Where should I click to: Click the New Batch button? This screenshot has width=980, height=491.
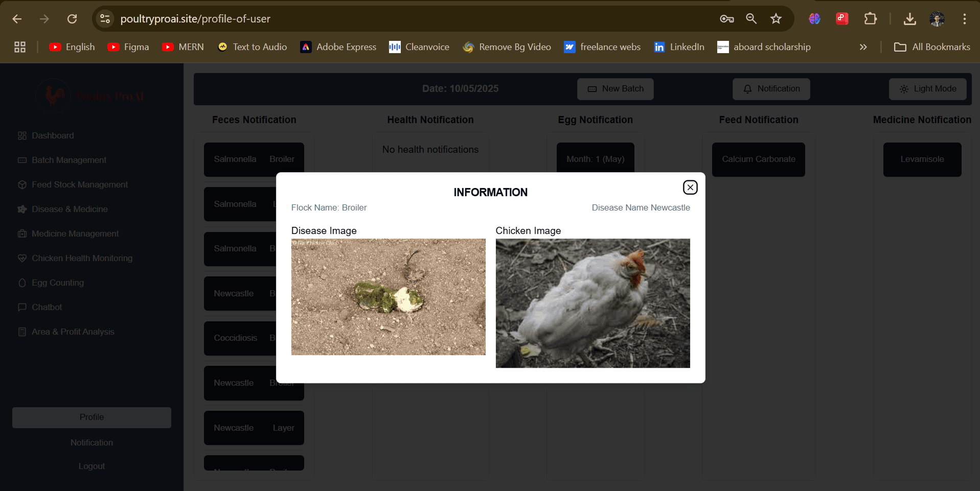click(616, 89)
